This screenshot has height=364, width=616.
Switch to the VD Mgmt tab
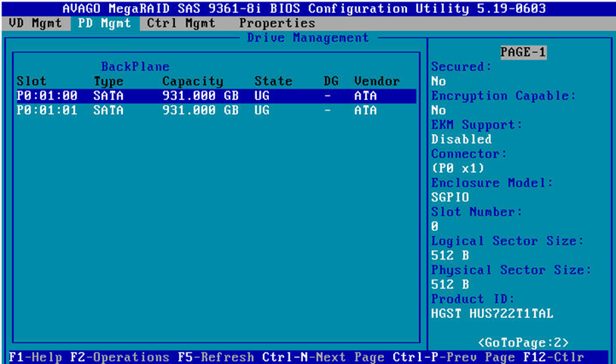click(x=36, y=23)
